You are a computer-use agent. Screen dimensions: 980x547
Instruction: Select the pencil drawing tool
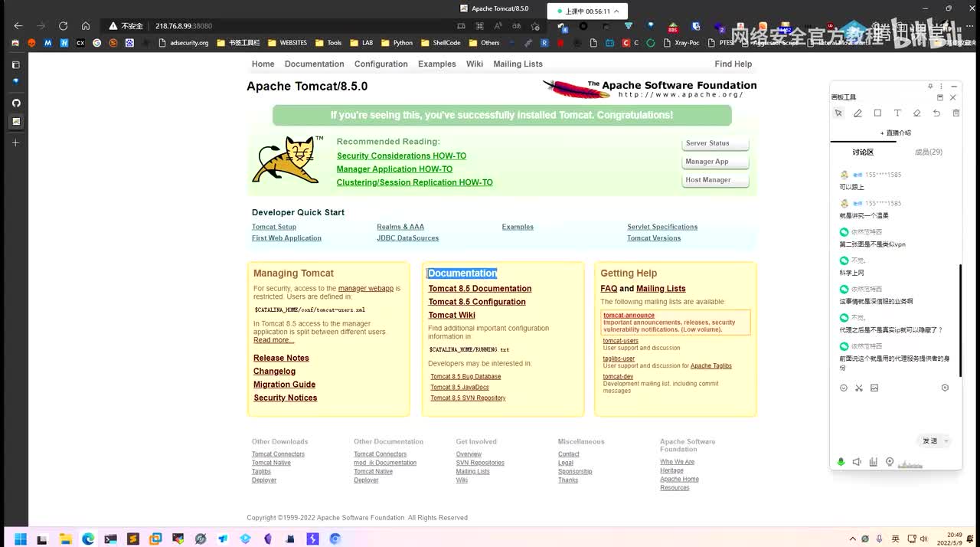tap(857, 113)
